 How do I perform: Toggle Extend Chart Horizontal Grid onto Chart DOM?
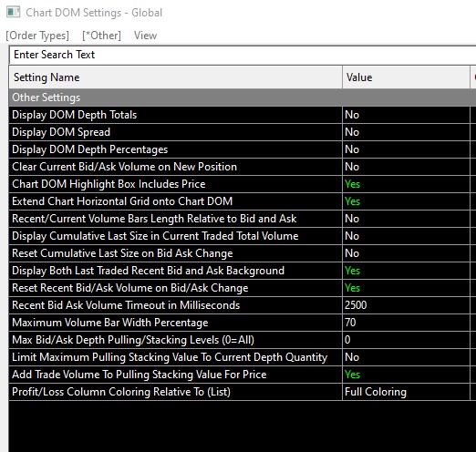406,201
